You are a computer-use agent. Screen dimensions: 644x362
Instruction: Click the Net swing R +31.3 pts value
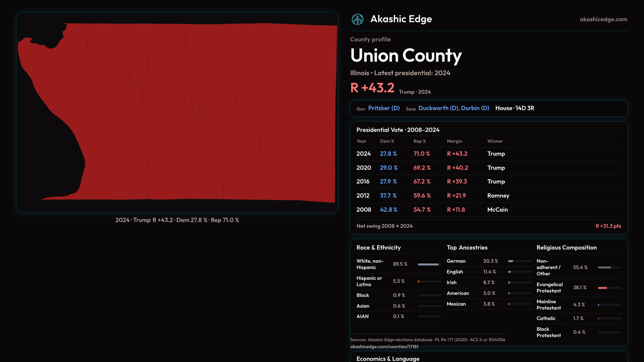click(608, 226)
